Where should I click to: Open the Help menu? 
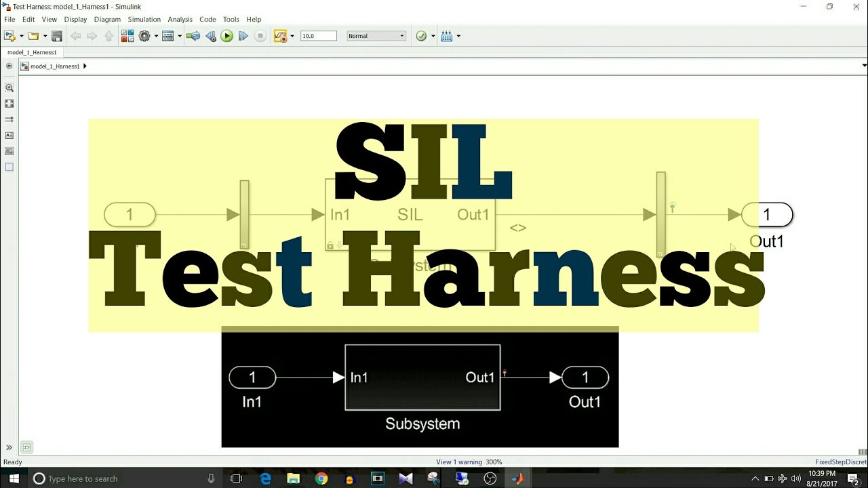tap(254, 20)
